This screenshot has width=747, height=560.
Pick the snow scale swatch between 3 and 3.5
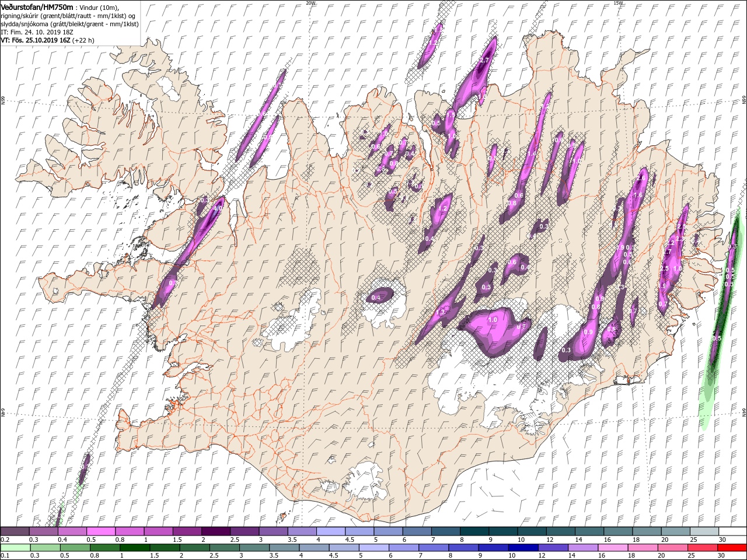coord(273,531)
